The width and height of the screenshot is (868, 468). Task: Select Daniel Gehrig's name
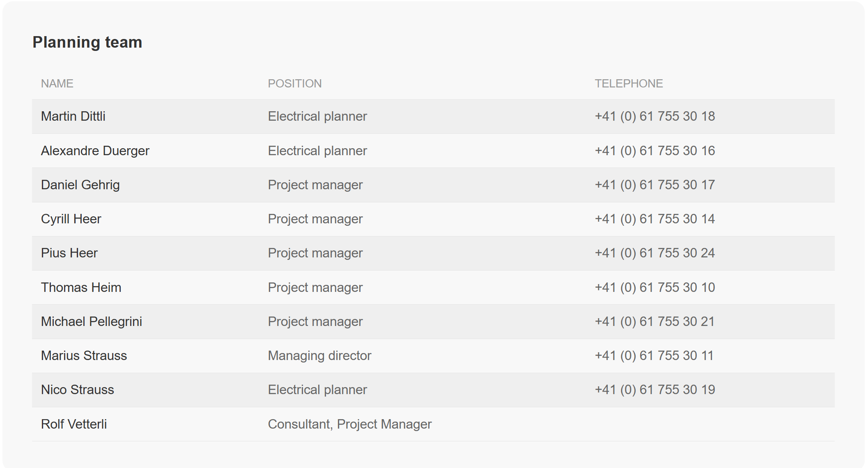click(80, 185)
